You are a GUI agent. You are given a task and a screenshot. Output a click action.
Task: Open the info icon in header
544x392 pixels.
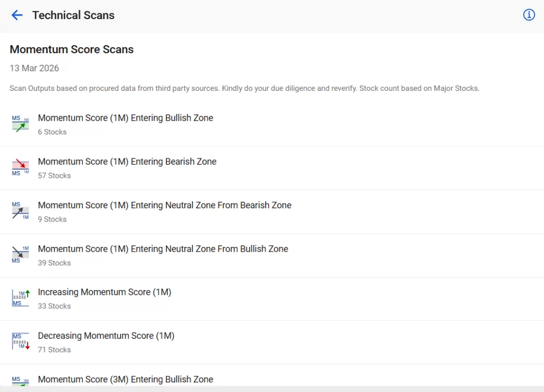tap(529, 15)
